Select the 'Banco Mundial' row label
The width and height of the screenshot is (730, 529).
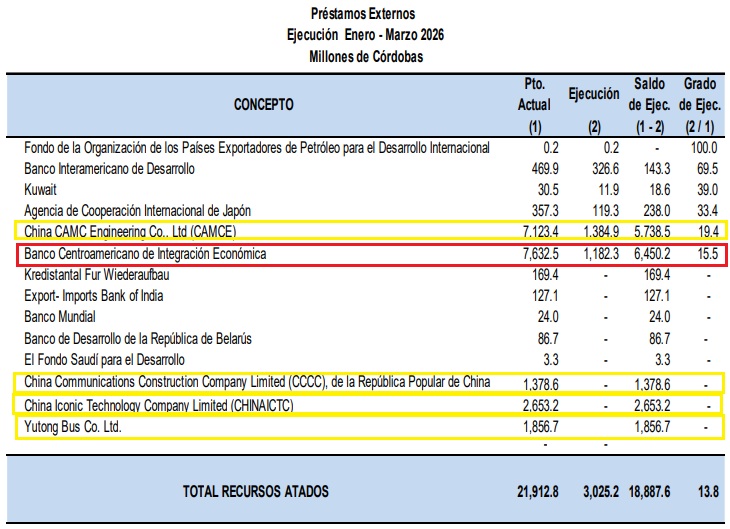pyautogui.click(x=60, y=317)
